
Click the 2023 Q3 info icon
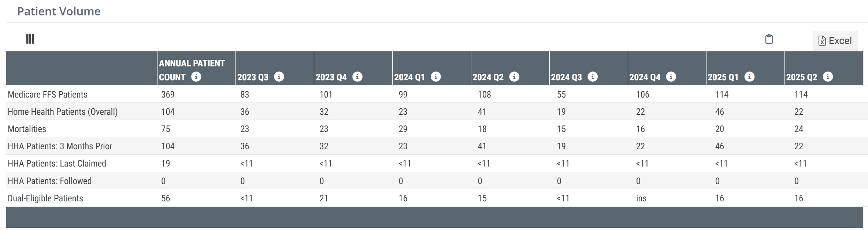click(x=279, y=77)
